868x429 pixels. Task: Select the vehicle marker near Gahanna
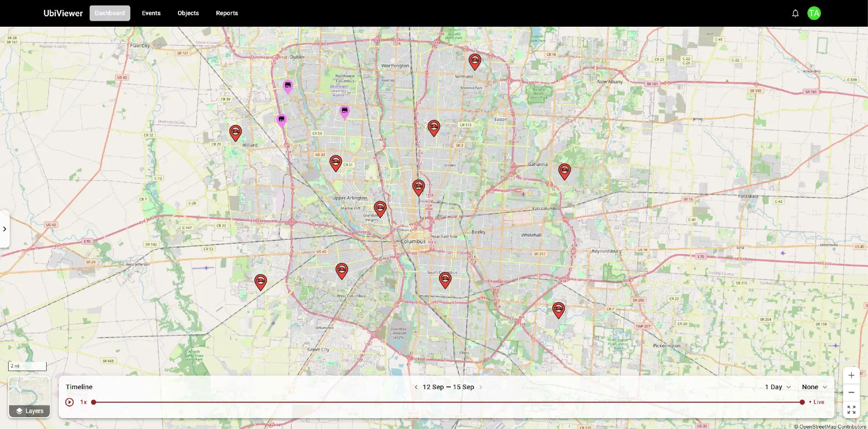[x=564, y=171]
